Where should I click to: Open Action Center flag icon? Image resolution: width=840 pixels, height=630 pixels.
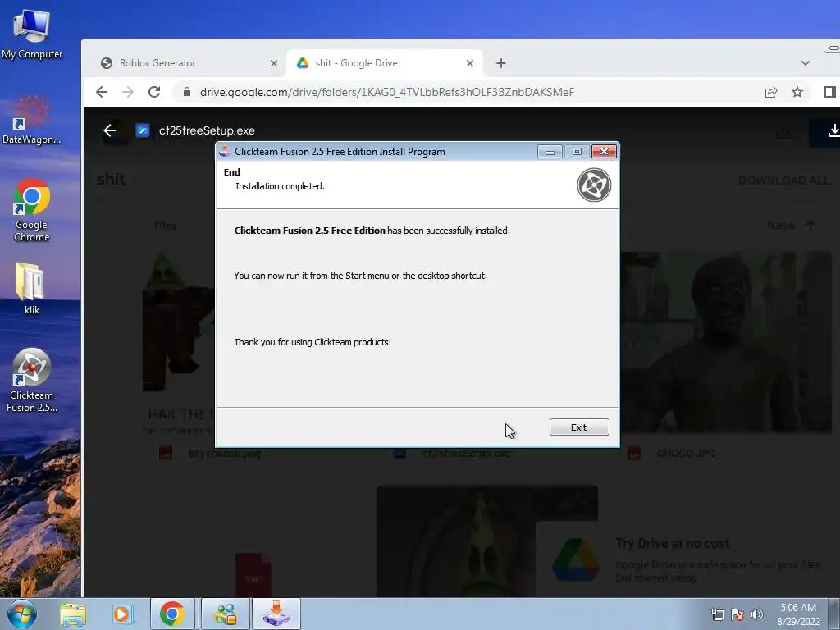pos(737,614)
